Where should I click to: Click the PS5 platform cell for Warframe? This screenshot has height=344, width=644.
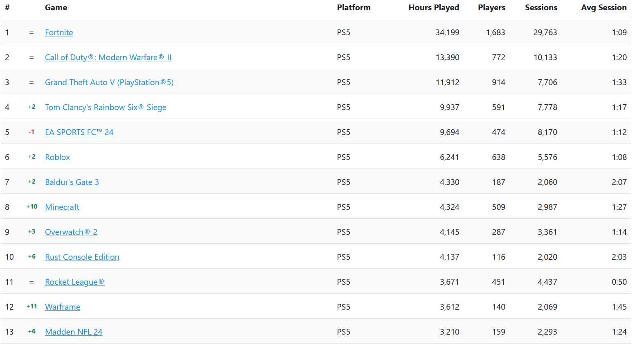pyautogui.click(x=344, y=307)
